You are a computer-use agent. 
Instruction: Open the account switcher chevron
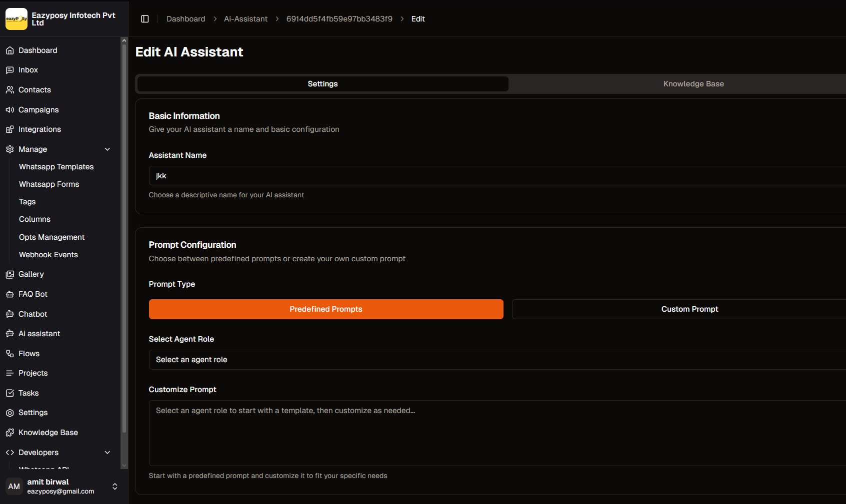114,487
